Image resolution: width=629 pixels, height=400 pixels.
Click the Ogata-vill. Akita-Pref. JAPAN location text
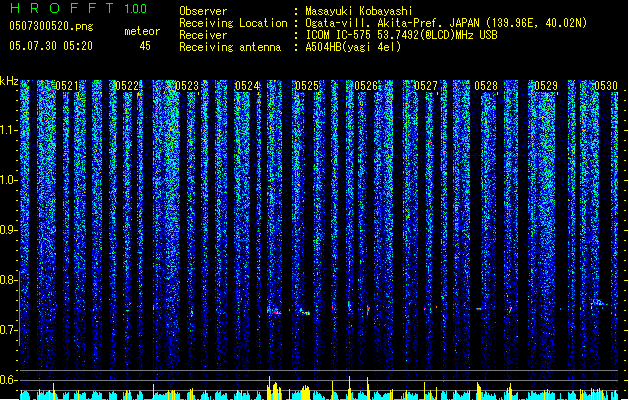tap(446, 23)
